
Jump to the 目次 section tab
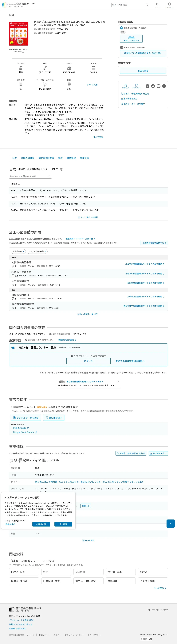point(14,158)
